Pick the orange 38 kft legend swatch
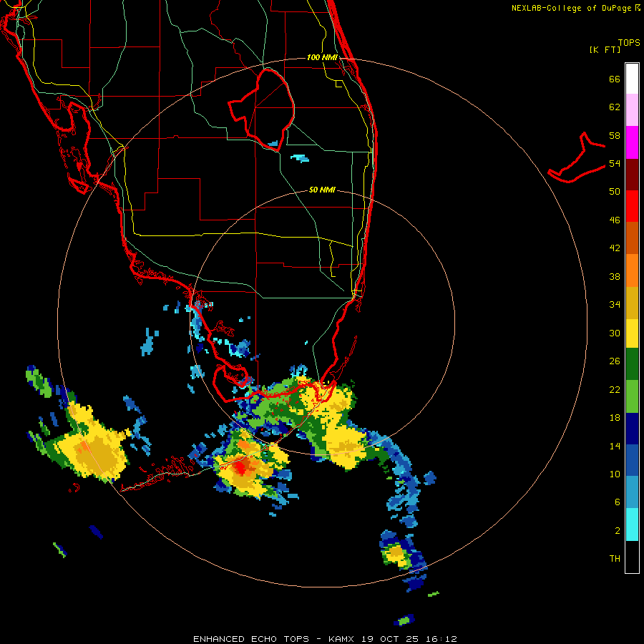 click(x=632, y=270)
